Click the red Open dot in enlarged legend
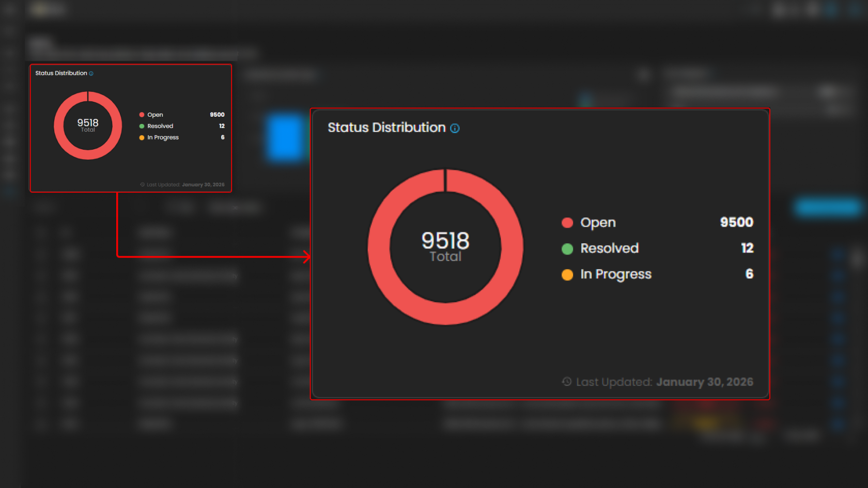 click(567, 223)
